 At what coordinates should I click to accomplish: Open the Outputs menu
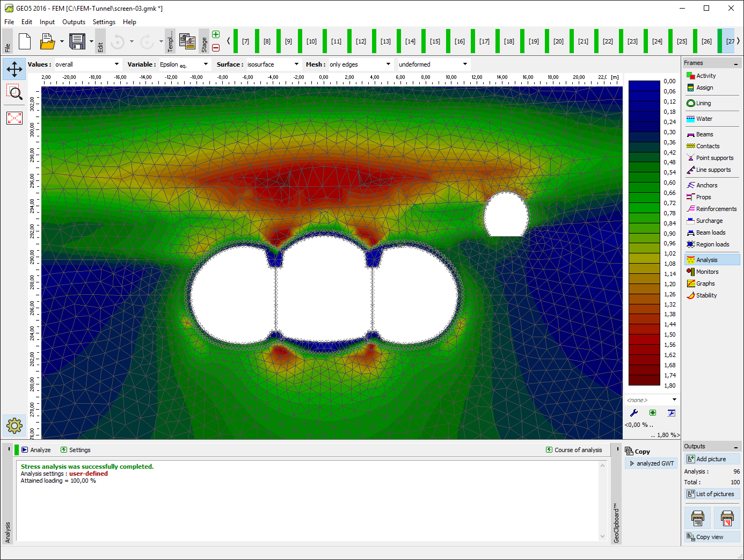[74, 22]
